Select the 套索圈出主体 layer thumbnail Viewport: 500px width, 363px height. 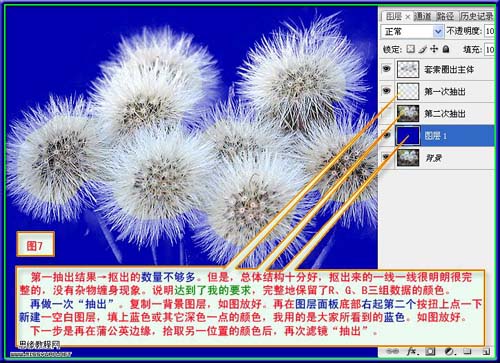tap(408, 69)
